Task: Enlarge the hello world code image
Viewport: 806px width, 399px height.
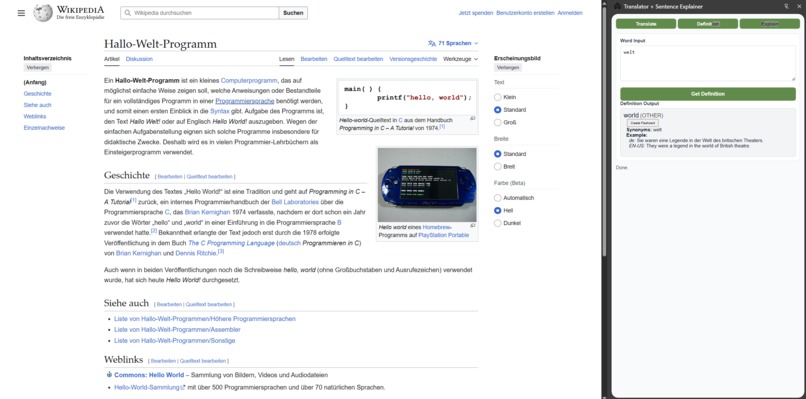Action: pyautogui.click(x=472, y=118)
